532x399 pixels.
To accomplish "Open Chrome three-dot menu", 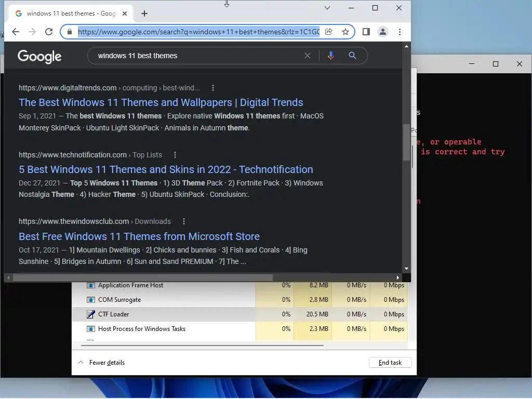I will point(400,32).
